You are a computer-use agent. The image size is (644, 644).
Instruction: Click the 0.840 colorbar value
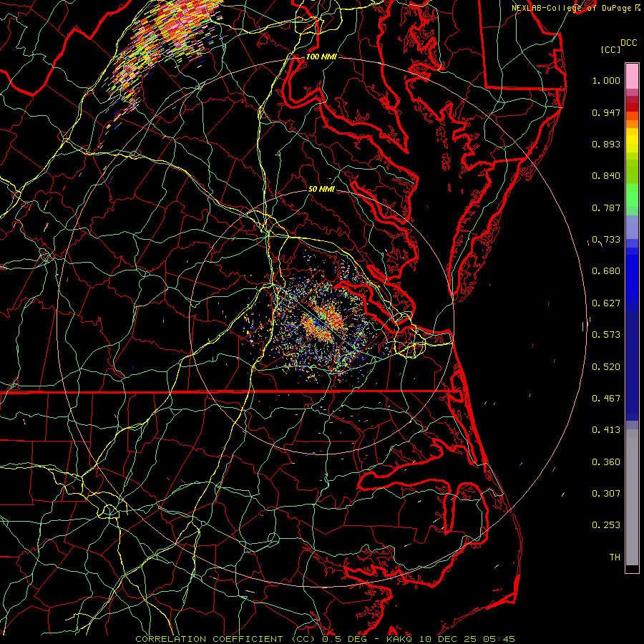coord(606,176)
